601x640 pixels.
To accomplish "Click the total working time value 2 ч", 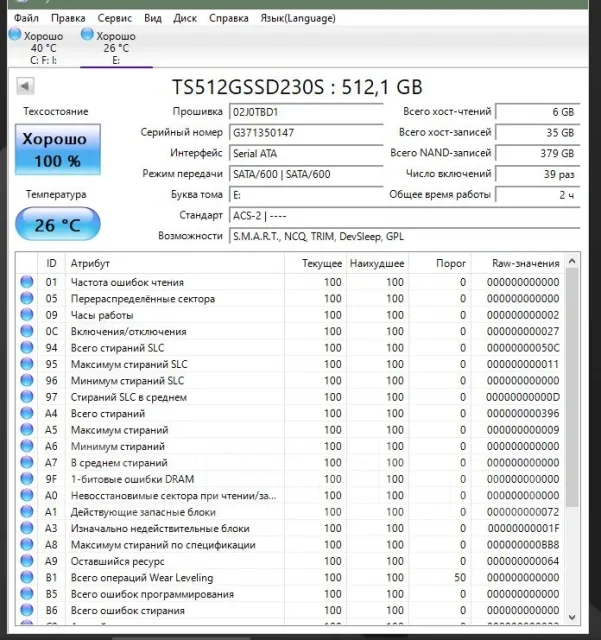I will pos(538,195).
